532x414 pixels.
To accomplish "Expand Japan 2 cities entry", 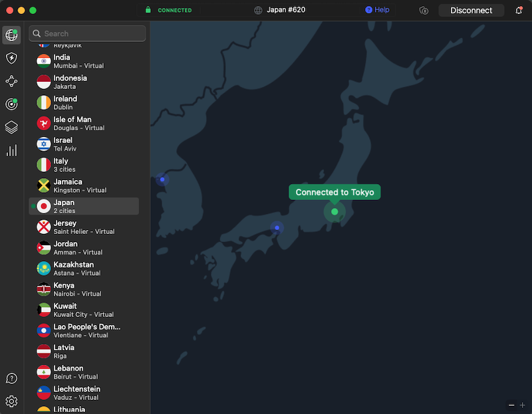I will 84,206.
